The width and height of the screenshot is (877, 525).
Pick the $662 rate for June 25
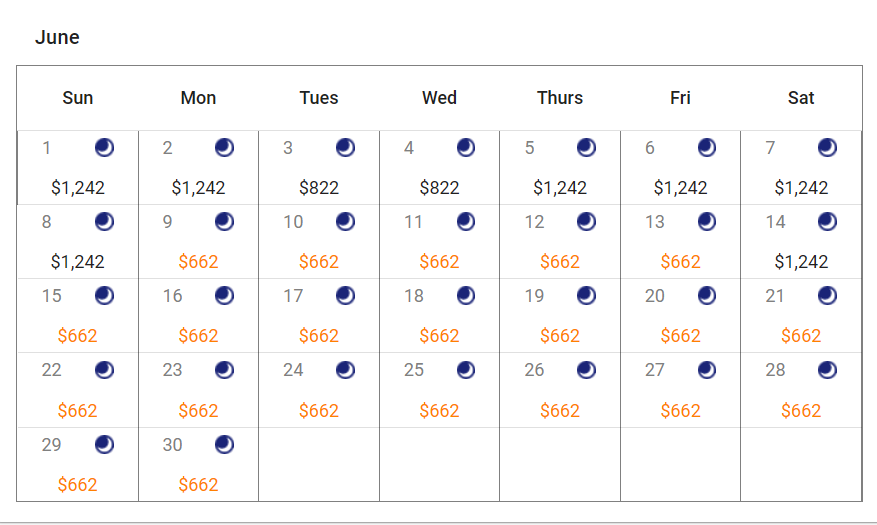[440, 411]
